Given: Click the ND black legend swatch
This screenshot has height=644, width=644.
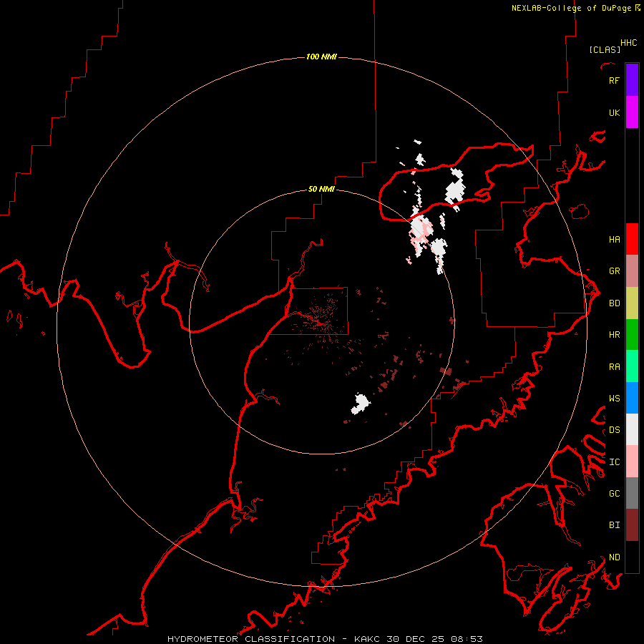Looking at the screenshot, I should tap(632, 557).
